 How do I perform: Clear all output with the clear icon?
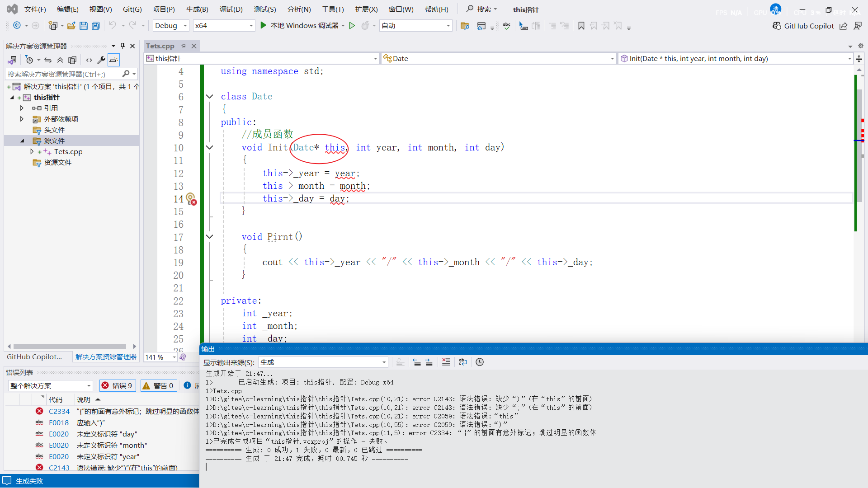pyautogui.click(x=446, y=362)
